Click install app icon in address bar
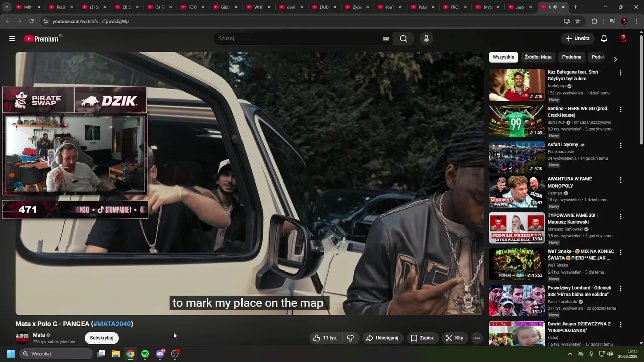Image resolution: width=644 pixels, height=362 pixels. point(567,21)
